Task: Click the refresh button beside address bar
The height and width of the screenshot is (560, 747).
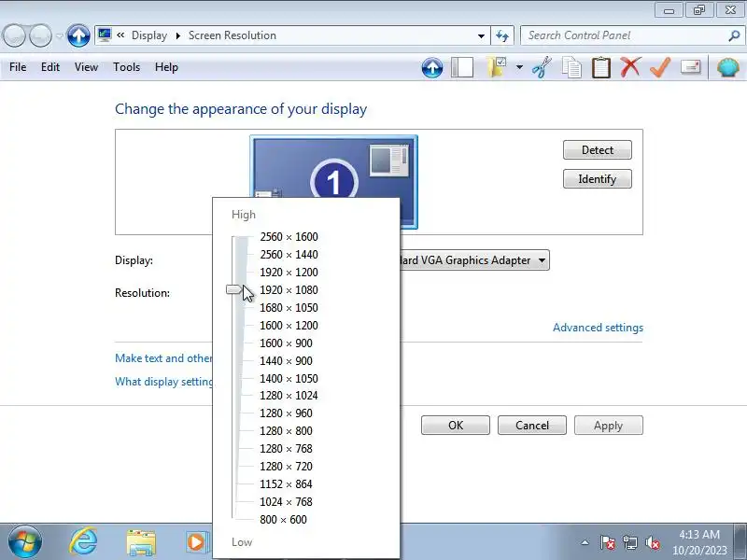Action: tap(502, 35)
